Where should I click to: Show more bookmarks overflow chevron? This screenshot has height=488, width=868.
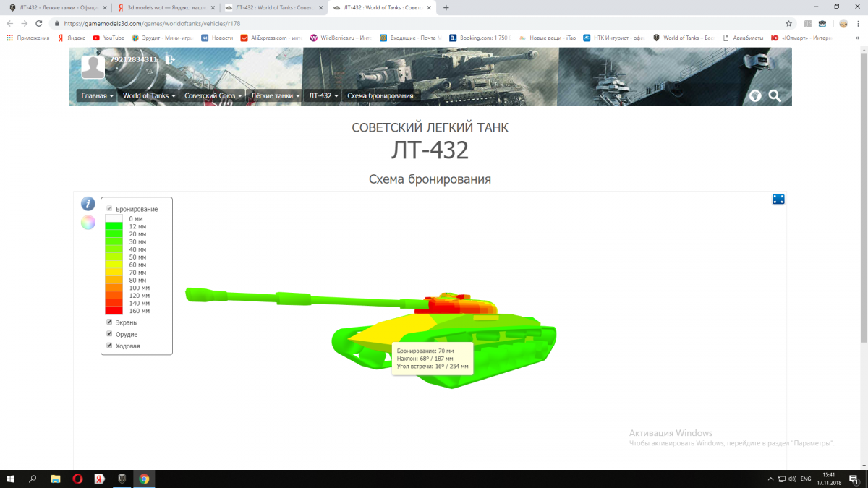[858, 38]
